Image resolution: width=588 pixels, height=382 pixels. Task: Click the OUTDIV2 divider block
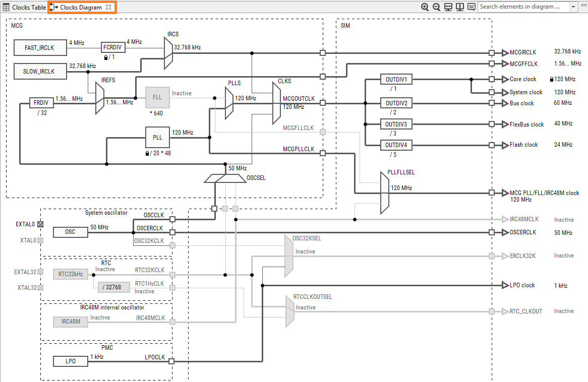395,103
